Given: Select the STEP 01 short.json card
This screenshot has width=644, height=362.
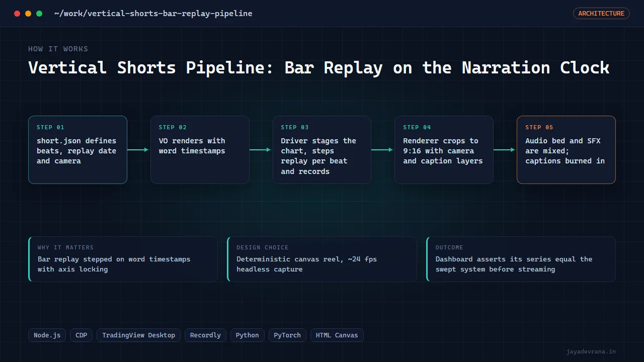Looking at the screenshot, I should [x=77, y=150].
